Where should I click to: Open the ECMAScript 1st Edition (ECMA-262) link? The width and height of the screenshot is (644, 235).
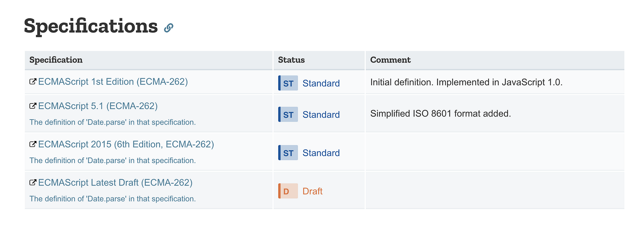113,82
